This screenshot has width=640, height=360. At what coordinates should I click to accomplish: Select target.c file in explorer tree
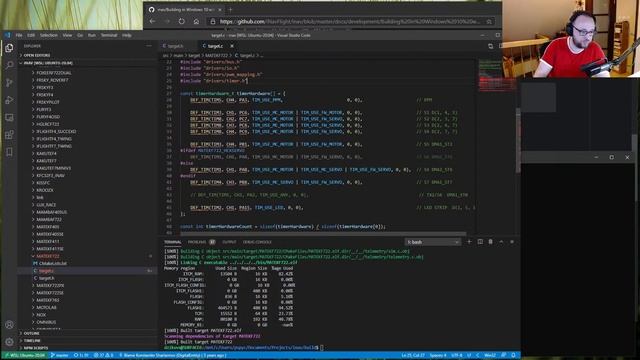click(x=46, y=271)
